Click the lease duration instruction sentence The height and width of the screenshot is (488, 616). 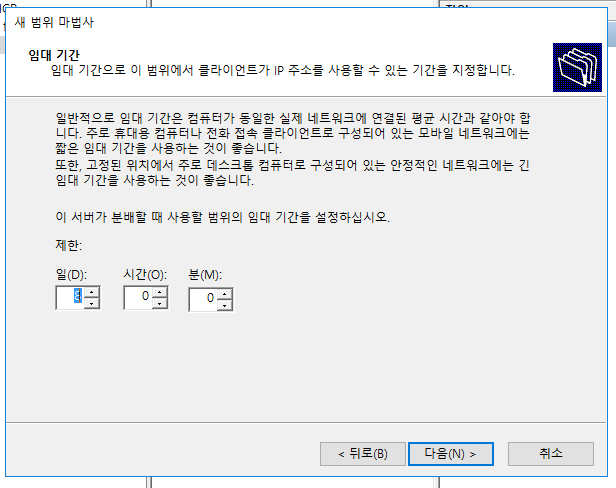222,217
